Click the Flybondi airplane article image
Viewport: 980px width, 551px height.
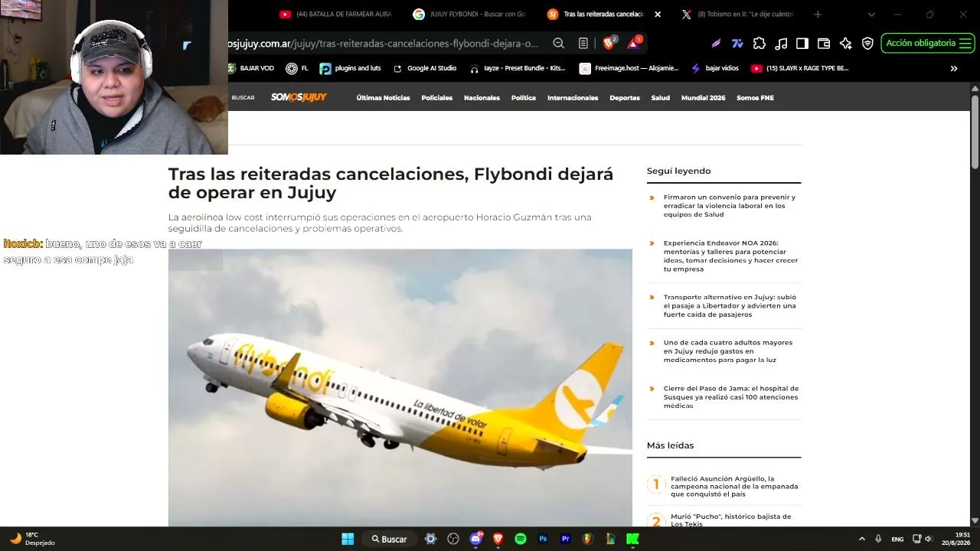(400, 387)
